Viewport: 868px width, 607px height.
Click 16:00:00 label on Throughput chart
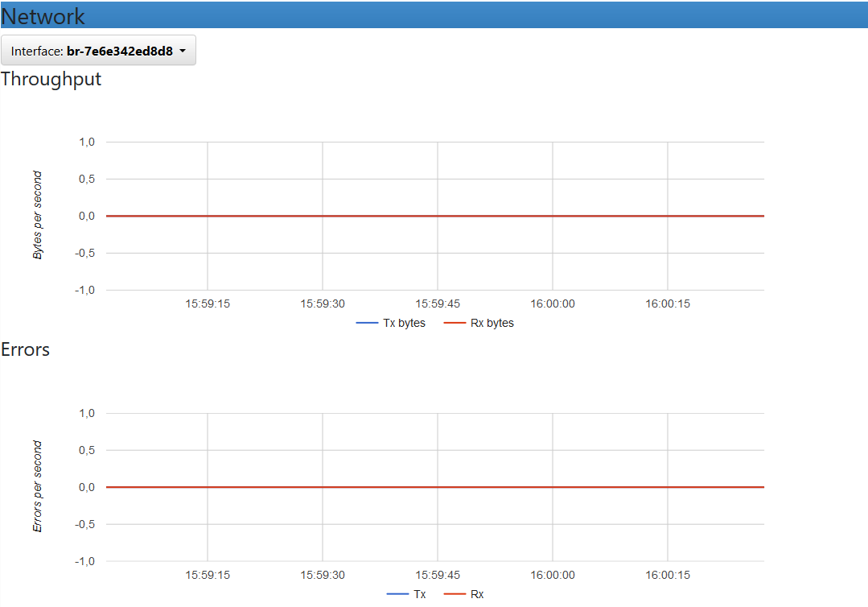pos(553,303)
